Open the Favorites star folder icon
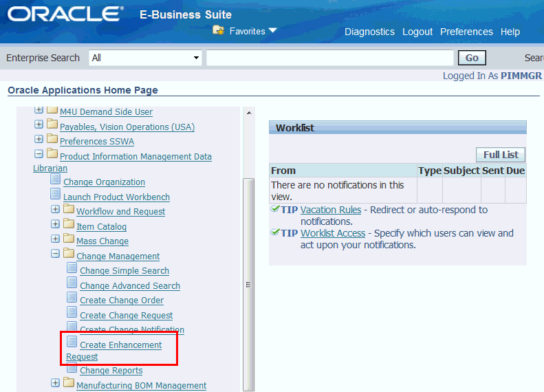Image resolution: width=544 pixels, height=392 pixels. point(218,30)
